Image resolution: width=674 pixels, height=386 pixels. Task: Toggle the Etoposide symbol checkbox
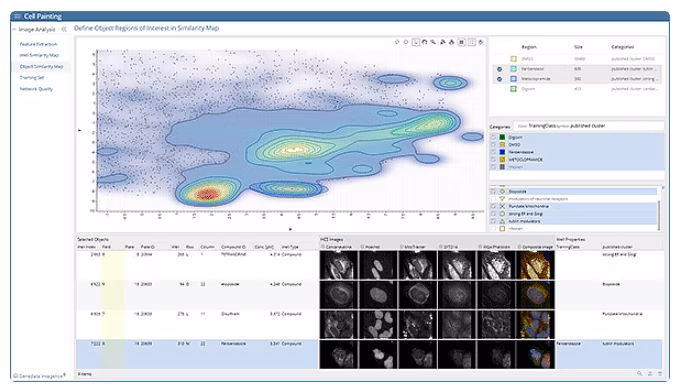coord(493,191)
